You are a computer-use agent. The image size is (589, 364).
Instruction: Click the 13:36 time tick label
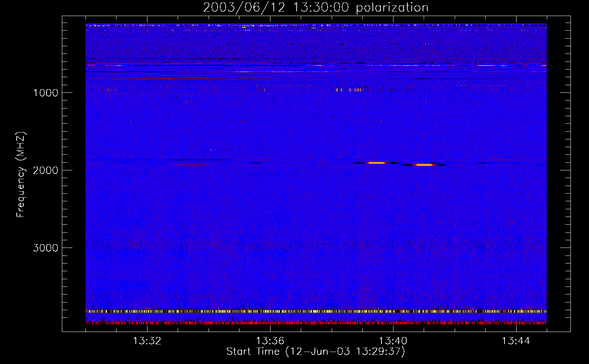tap(270, 341)
